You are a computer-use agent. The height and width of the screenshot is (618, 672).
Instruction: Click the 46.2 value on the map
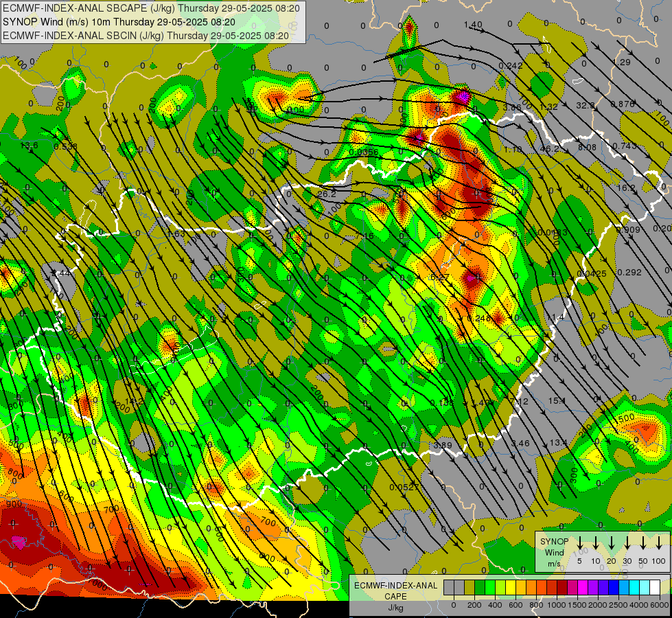tap(550, 149)
